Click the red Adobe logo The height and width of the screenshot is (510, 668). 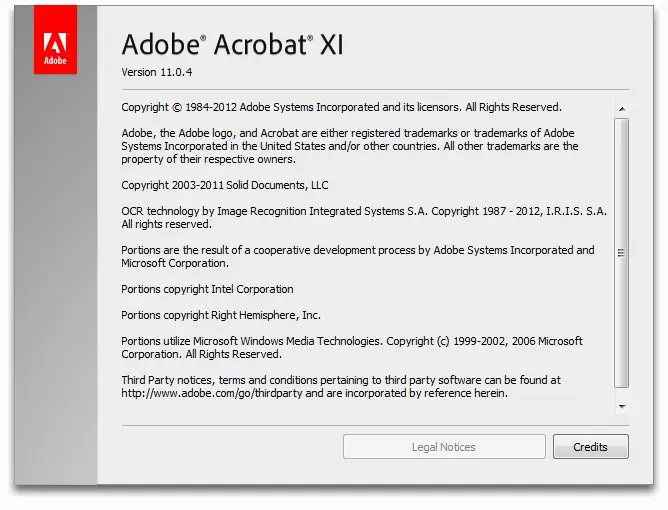(x=55, y=40)
